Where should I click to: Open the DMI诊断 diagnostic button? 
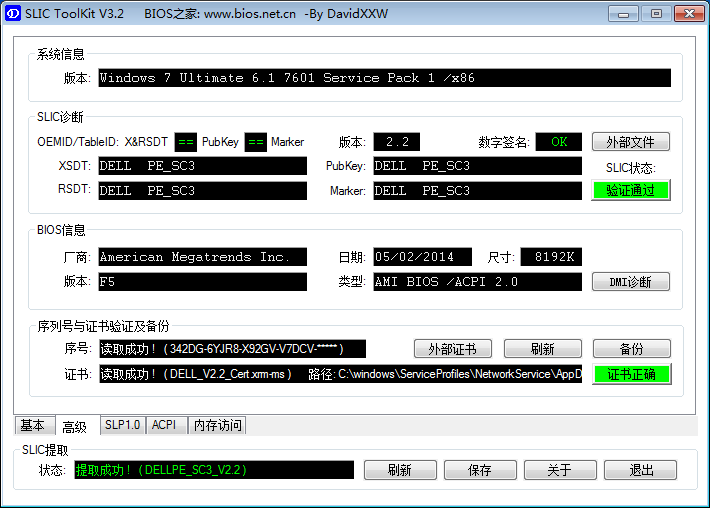click(630, 282)
